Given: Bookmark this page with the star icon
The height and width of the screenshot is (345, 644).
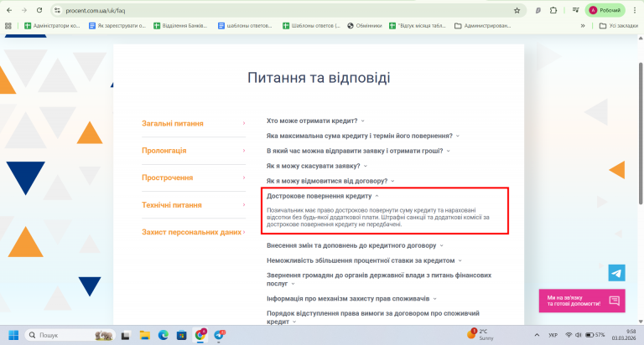Looking at the screenshot, I should [x=517, y=10].
